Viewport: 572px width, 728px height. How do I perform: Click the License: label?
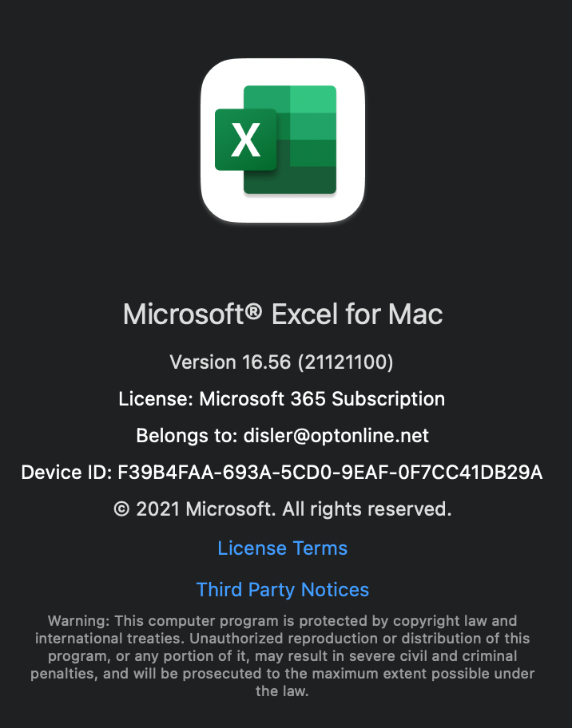(x=156, y=399)
